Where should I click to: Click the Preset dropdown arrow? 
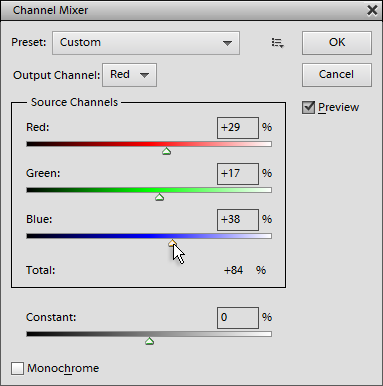227,43
